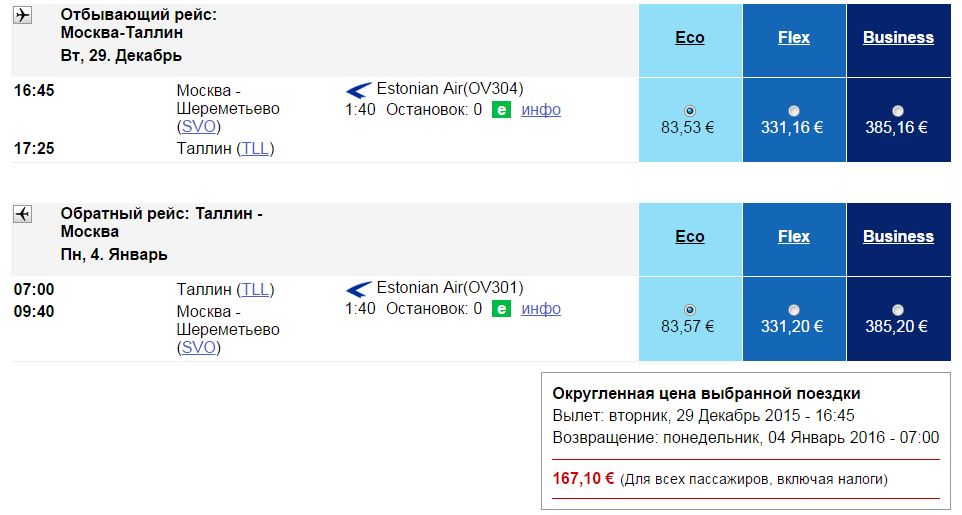Choose Flex fare 331,20 € for return flight
This screenshot has height=515, width=962.
pos(794,310)
